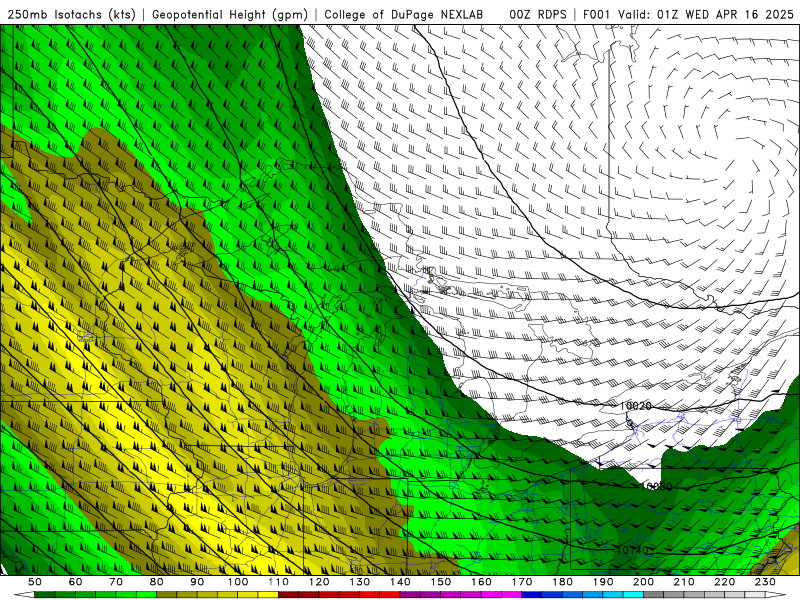Viewport: 800px width, 600px height.
Task: Click the bright red swatch just below 140
Action: (x=390, y=594)
